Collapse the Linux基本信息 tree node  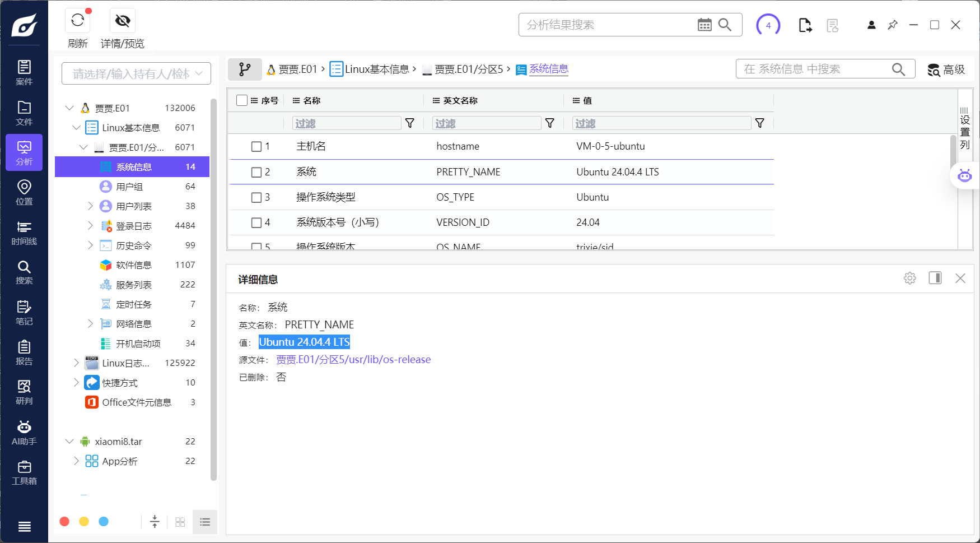pos(76,128)
